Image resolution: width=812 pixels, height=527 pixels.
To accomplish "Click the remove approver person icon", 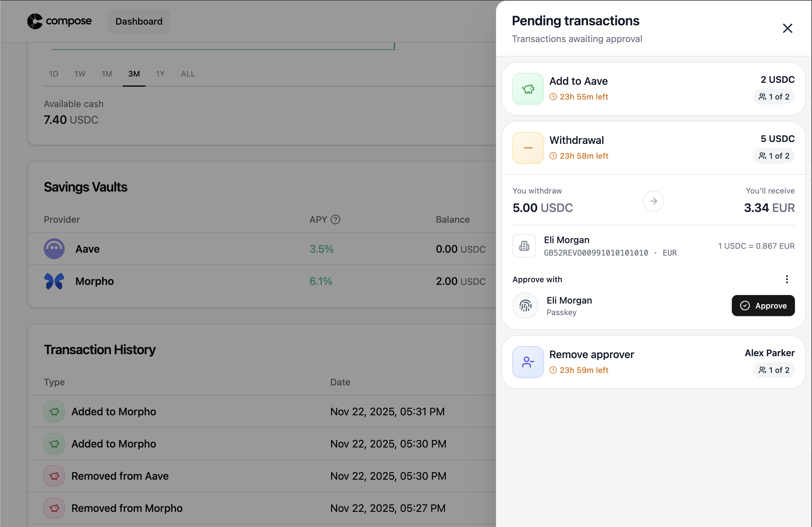I will [x=528, y=362].
